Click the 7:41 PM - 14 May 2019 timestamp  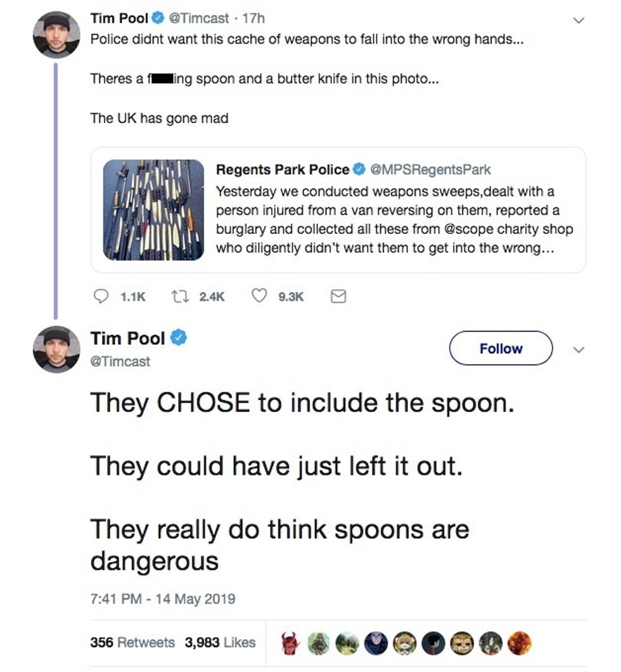163,598
